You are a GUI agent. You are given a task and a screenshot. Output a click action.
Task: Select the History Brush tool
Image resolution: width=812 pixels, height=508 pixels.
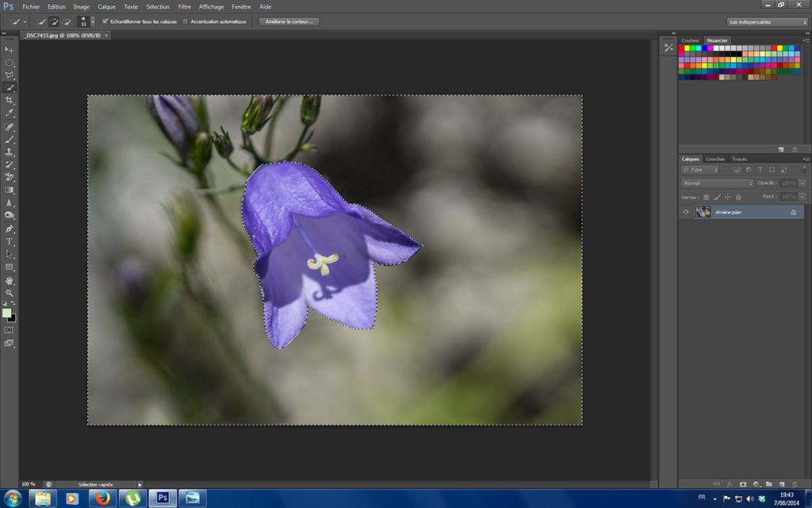click(10, 164)
